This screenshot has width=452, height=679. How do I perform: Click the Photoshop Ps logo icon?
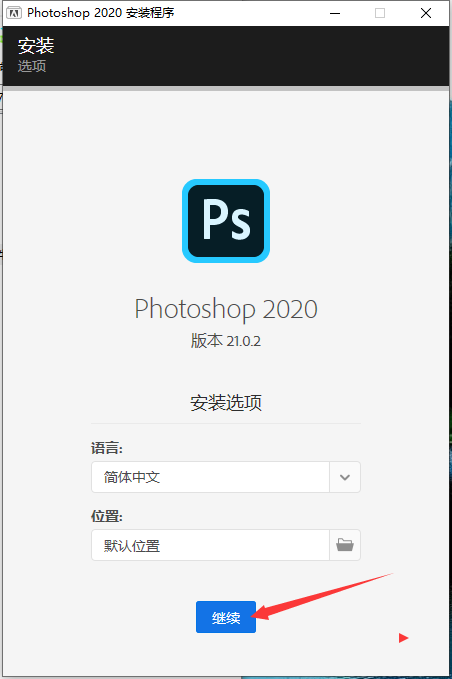[x=226, y=221]
